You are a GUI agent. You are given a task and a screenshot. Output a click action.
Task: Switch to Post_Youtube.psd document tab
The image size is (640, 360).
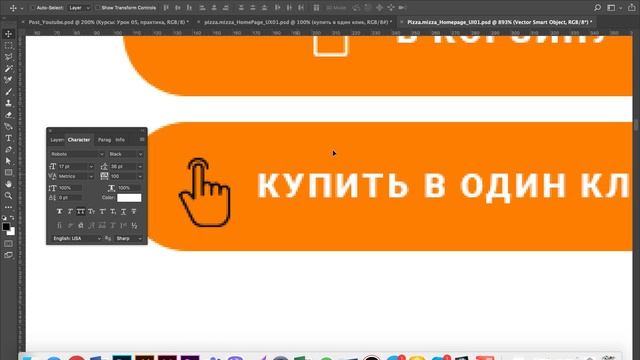[x=109, y=22]
